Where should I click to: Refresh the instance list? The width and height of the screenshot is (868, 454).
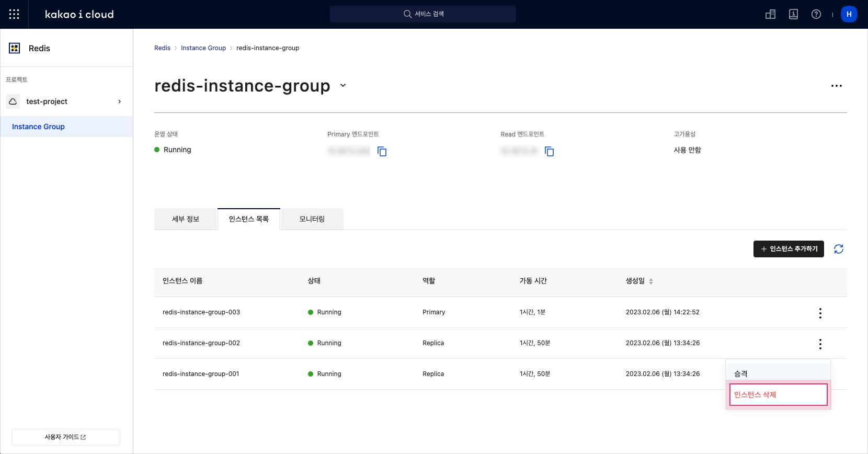[839, 249]
